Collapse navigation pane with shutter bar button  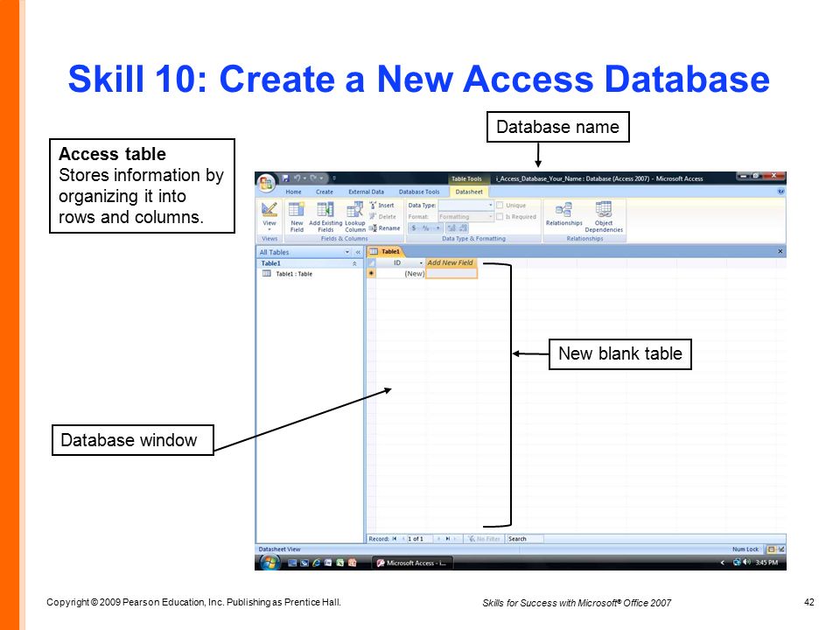[358, 252]
